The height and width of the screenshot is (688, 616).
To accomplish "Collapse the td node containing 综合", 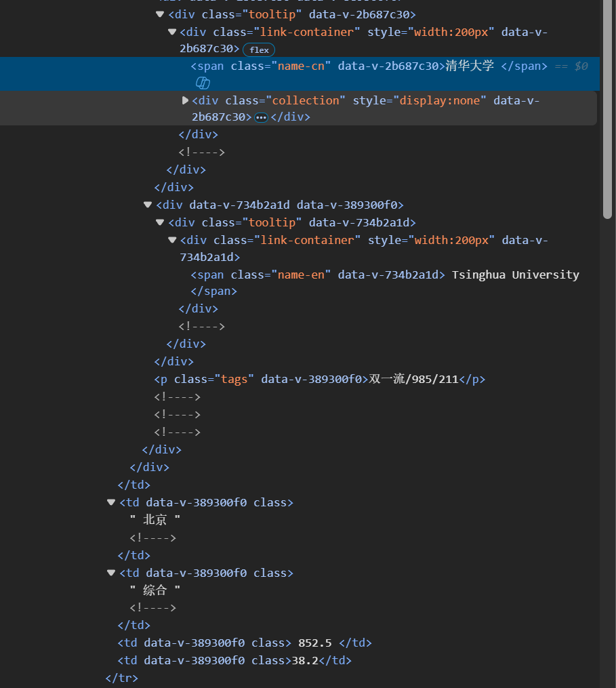I will (x=111, y=573).
